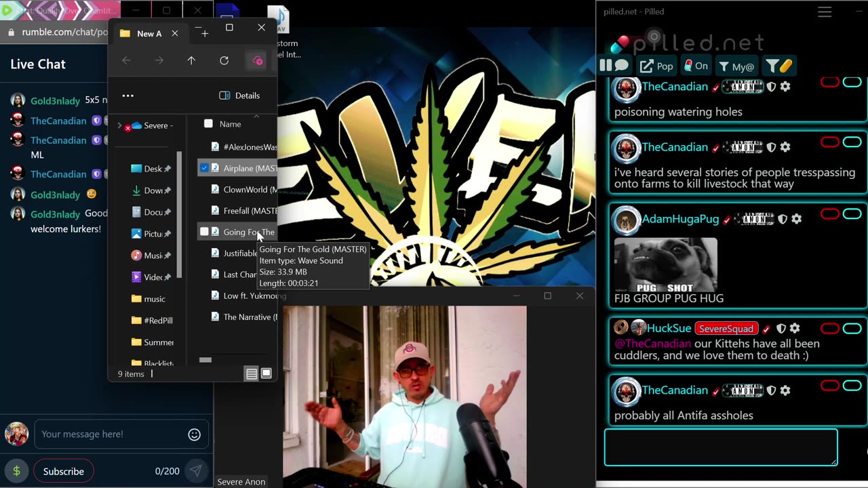Click shield icon on 'i've heard several stories' message
The image size is (868, 488).
(771, 147)
